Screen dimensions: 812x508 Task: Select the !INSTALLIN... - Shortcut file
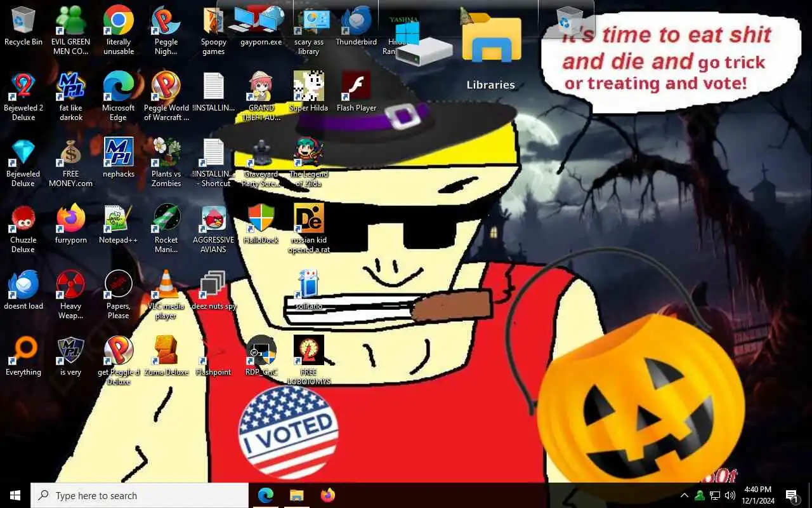click(x=214, y=163)
